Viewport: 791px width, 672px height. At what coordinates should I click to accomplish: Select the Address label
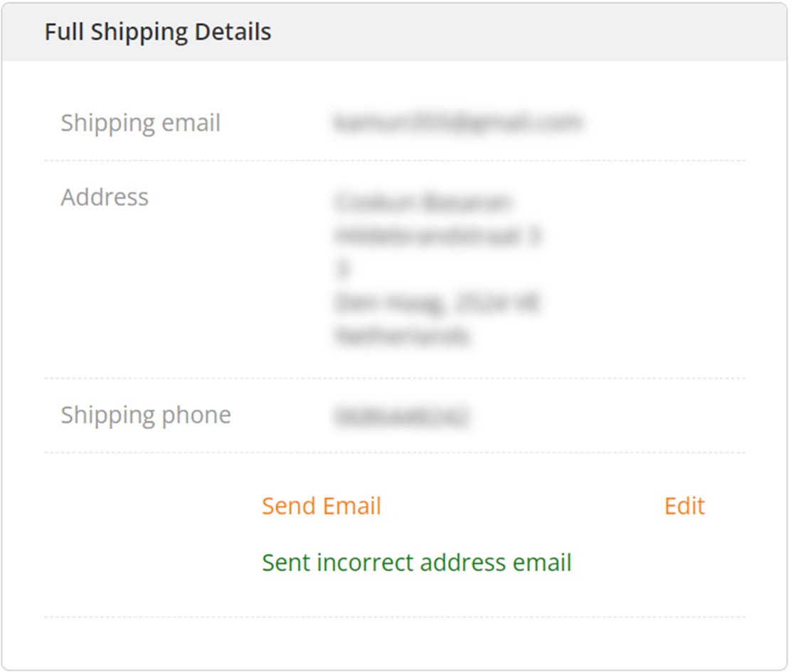105,197
